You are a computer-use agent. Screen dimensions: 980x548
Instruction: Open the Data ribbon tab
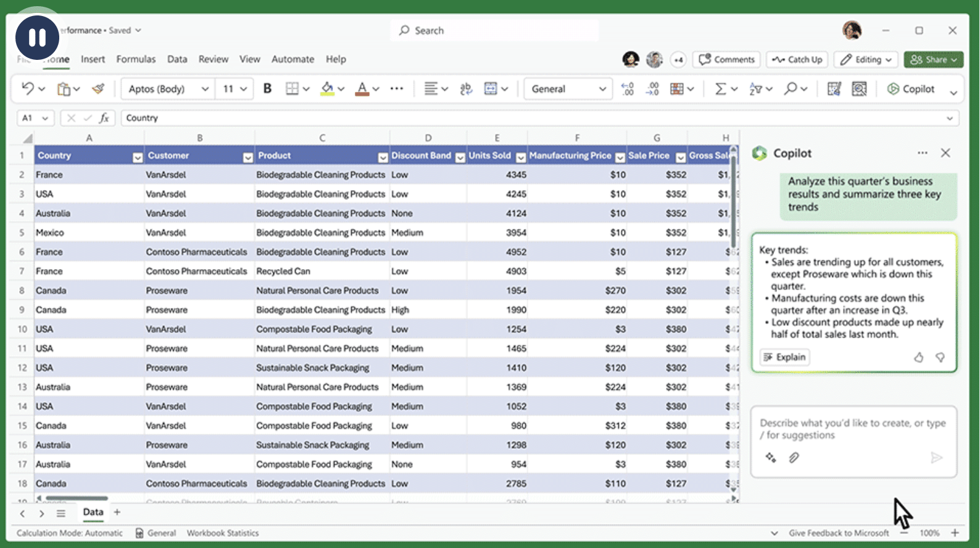point(177,59)
